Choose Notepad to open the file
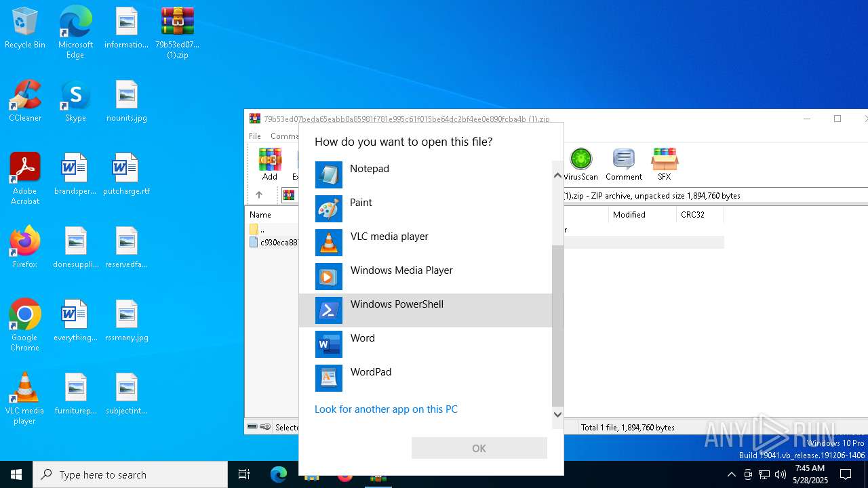Viewport: 868px width, 488px height. coord(425,175)
